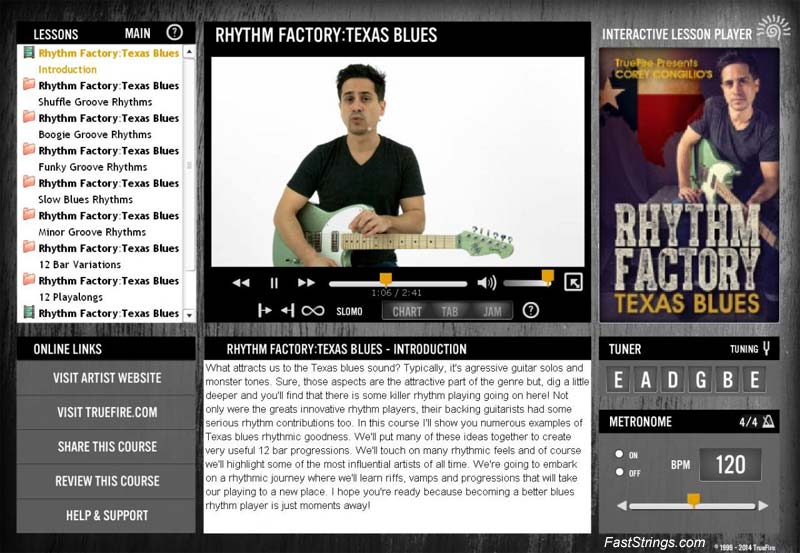Turn the metronome OFF
Image resolution: width=800 pixels, height=553 pixels.
[x=619, y=472]
